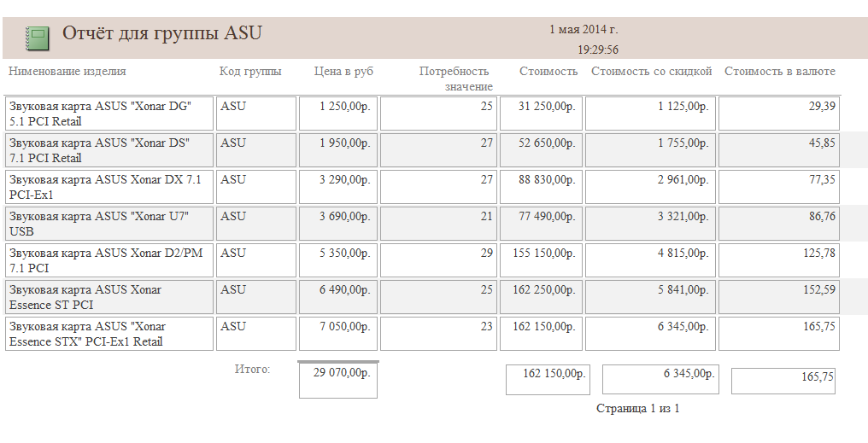Select the Xonar DX 7.1 PCI-Ex1 name field

[109, 187]
